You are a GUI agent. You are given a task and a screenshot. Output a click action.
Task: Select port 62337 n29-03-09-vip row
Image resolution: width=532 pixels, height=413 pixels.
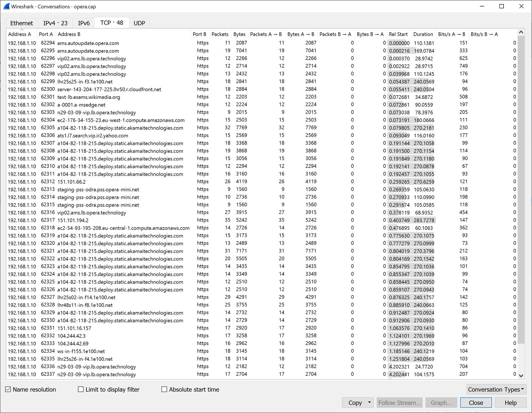pos(262,374)
